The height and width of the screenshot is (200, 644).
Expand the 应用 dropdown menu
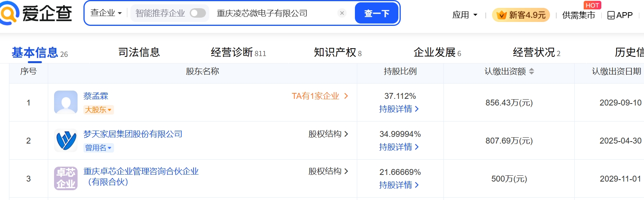tap(465, 15)
